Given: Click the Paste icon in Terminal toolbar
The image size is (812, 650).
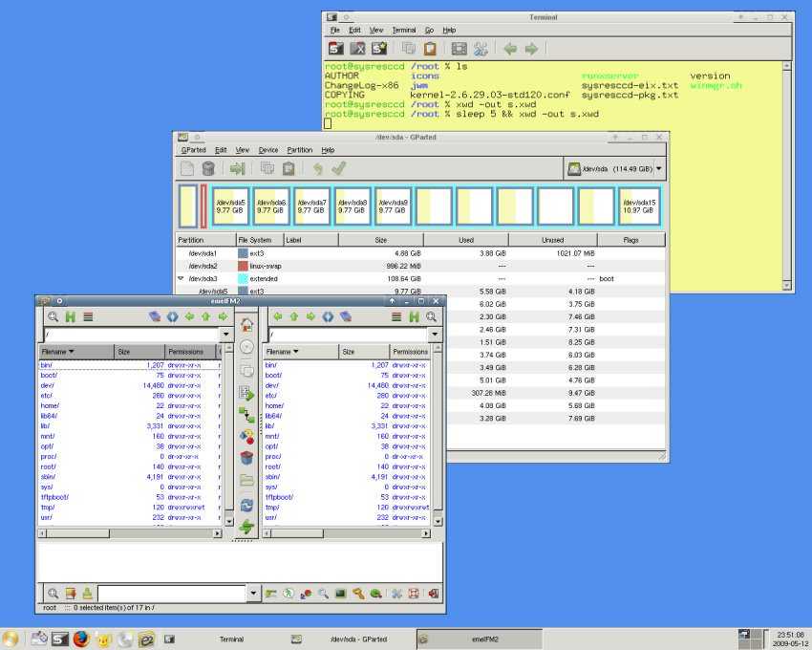Looking at the screenshot, I should point(430,49).
